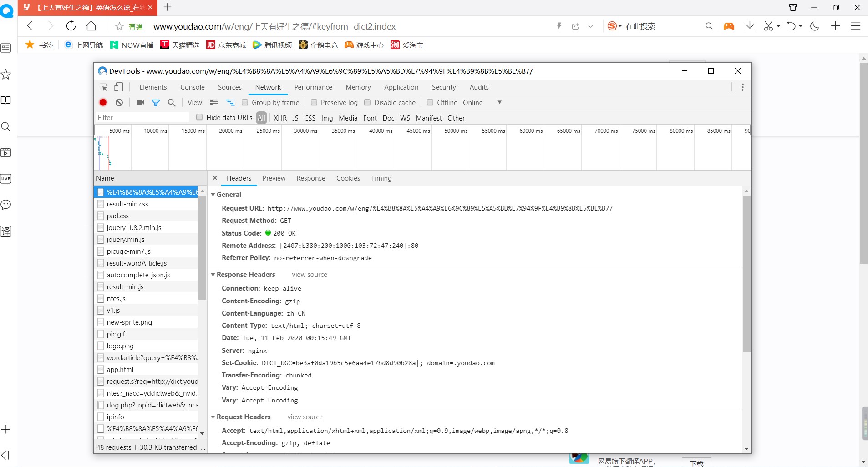This screenshot has width=868, height=467.
Task: Open the 腾讯视频 bookmark
Action: point(272,45)
